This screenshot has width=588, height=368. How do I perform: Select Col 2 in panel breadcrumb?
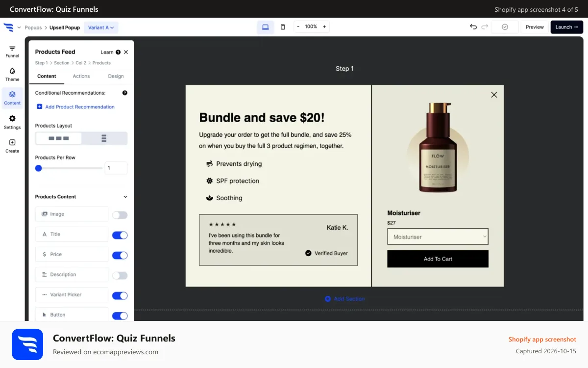tap(81, 63)
